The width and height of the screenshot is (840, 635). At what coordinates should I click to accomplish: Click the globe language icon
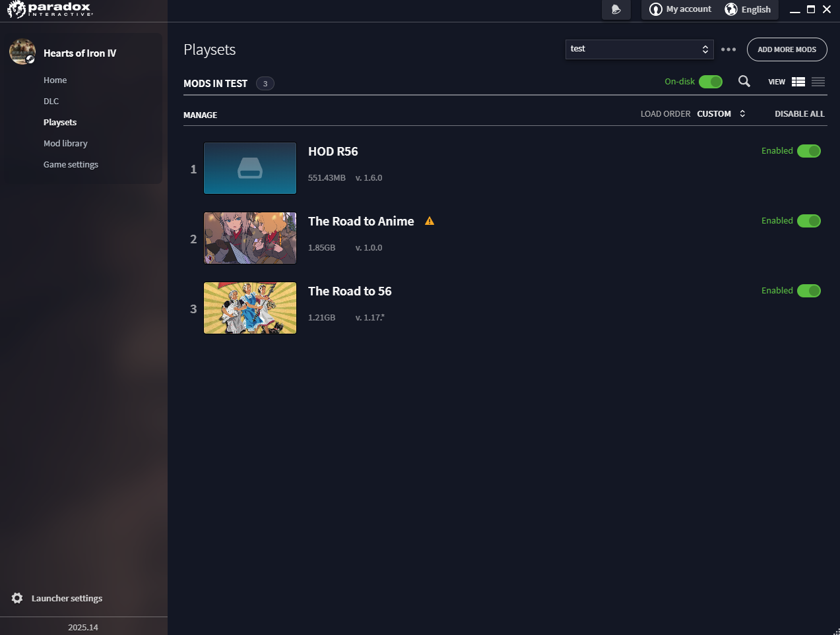[731, 9]
